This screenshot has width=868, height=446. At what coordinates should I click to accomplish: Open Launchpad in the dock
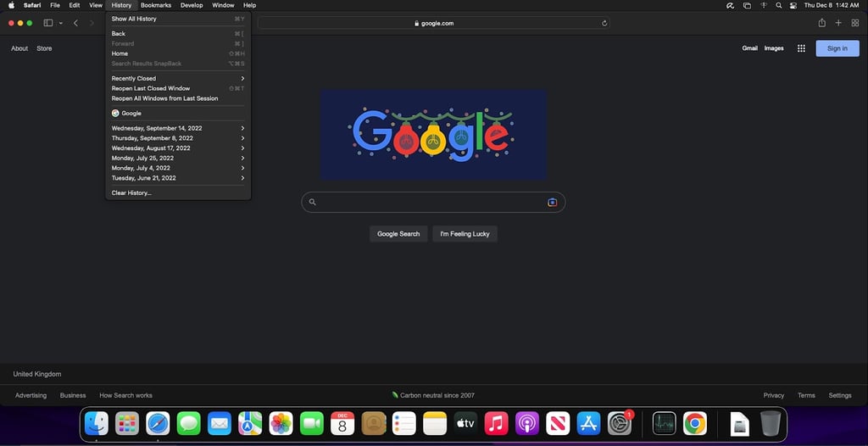[127, 424]
